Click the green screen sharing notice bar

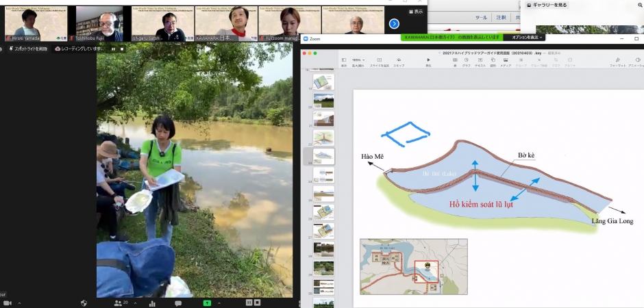pos(453,38)
